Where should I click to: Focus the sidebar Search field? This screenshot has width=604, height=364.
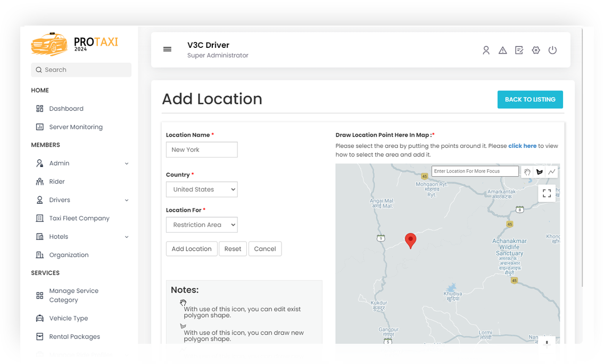point(81,70)
